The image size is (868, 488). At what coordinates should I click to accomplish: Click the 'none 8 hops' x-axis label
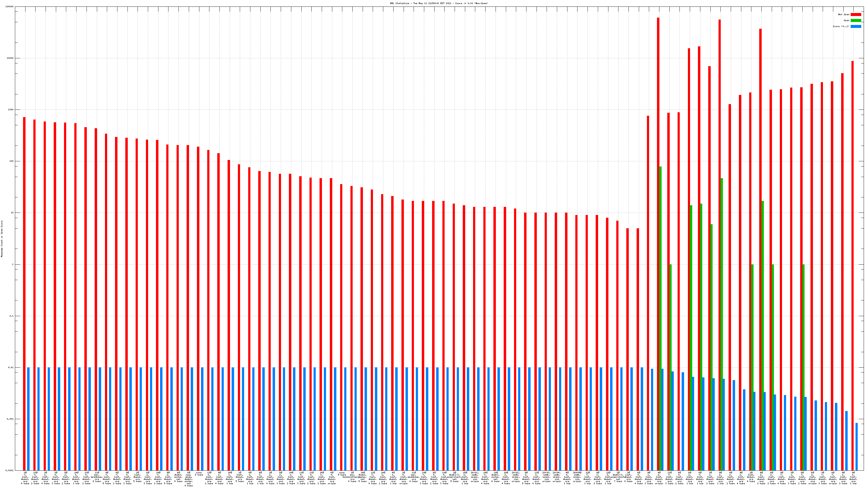(x=199, y=474)
